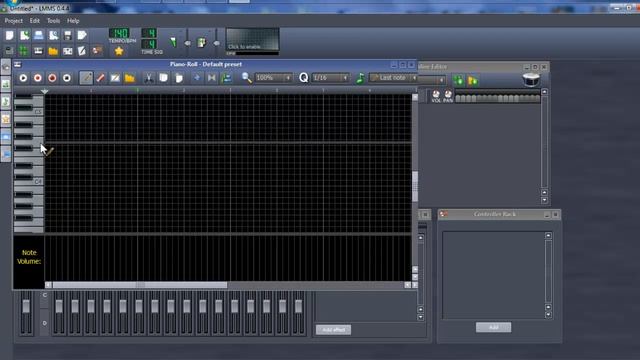Click the Q quantize icon
640x360 pixels.
pos(304,78)
